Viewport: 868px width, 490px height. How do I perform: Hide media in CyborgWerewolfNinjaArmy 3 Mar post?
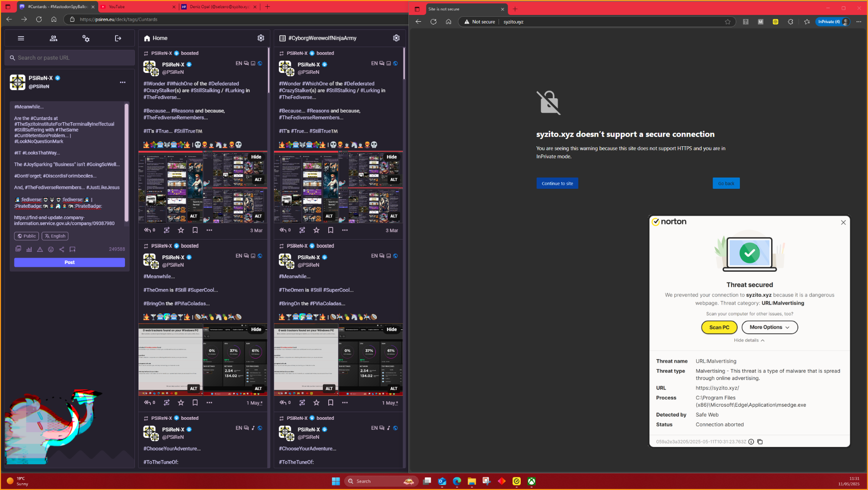coord(392,157)
